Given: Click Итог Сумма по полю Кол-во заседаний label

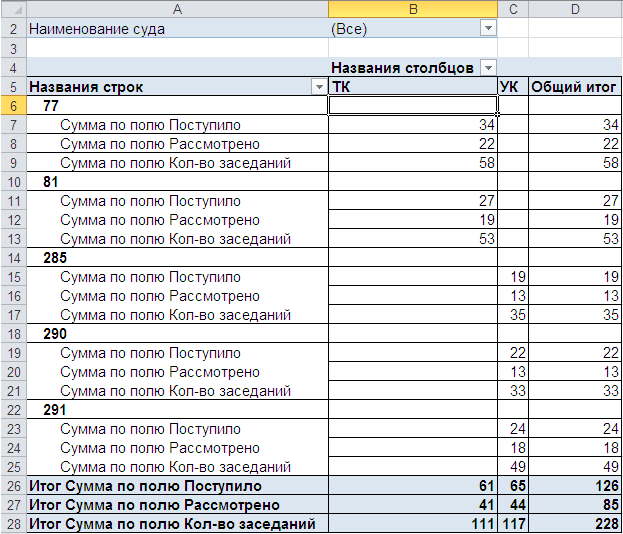Looking at the screenshot, I should 178,524.
